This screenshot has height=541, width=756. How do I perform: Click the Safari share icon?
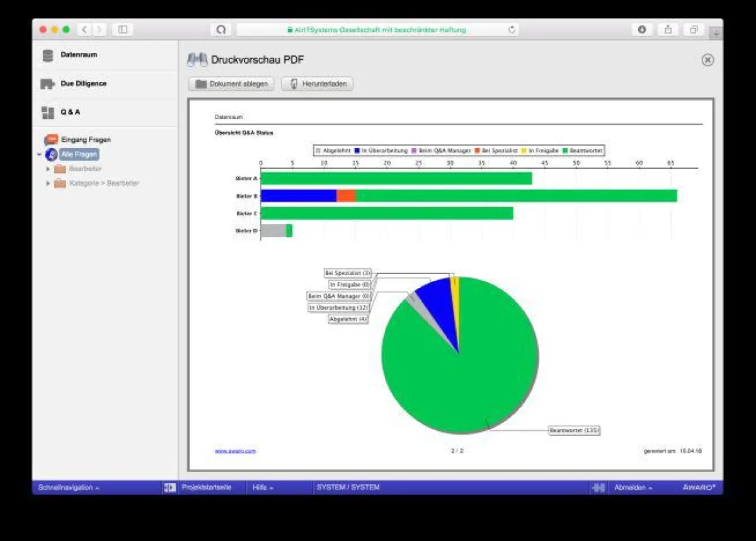coord(668,30)
